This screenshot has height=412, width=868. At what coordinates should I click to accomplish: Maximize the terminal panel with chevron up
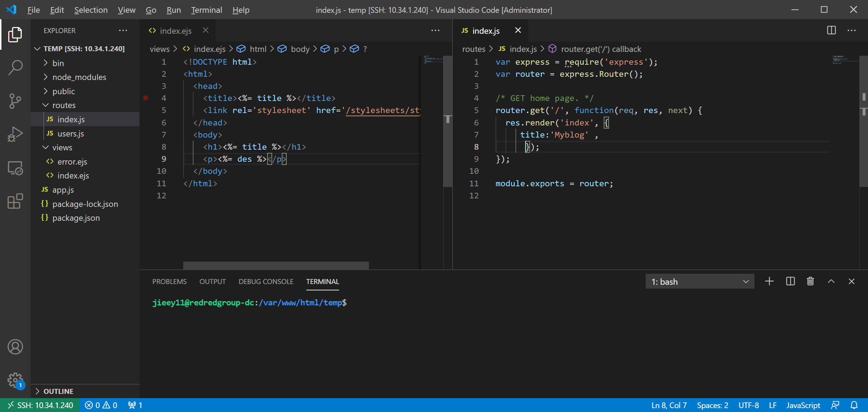pos(831,282)
